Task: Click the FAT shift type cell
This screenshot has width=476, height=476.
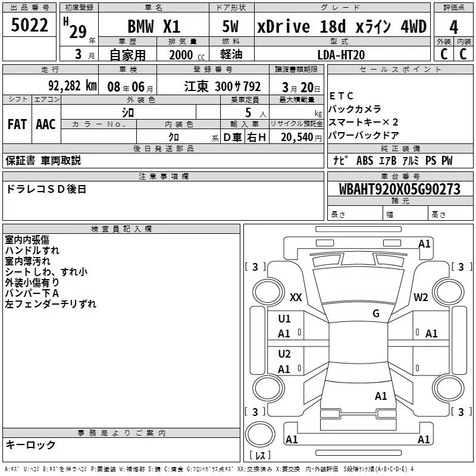Action: 17,124
